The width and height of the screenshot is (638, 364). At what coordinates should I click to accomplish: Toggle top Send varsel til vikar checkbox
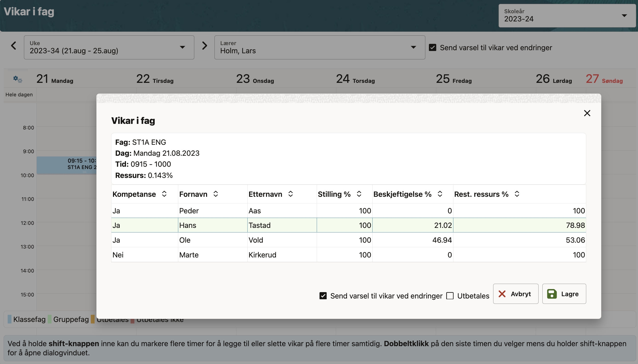tap(432, 48)
